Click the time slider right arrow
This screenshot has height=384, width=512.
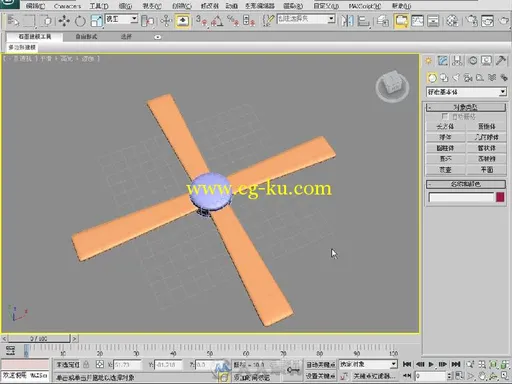[75, 339]
